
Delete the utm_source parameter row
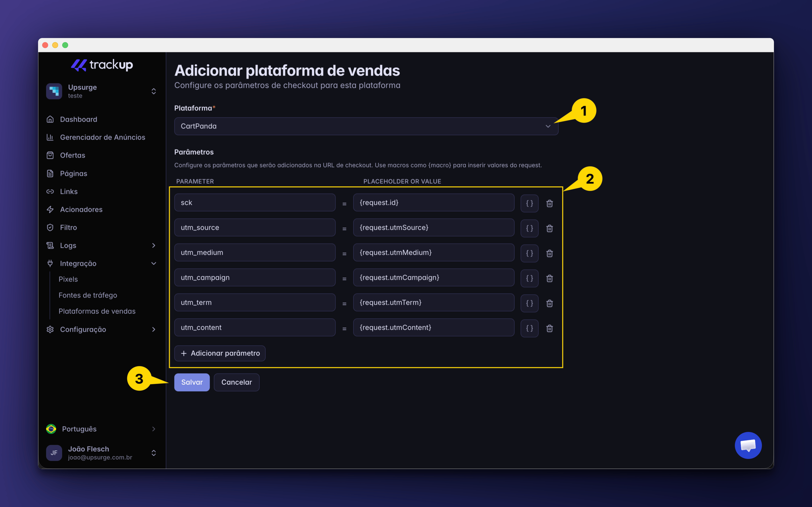tap(550, 228)
